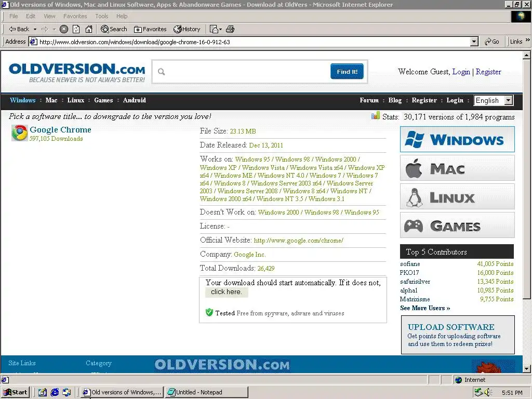Select the Games tab in nav bar
Image resolution: width=532 pixels, height=399 pixels.
point(103,100)
